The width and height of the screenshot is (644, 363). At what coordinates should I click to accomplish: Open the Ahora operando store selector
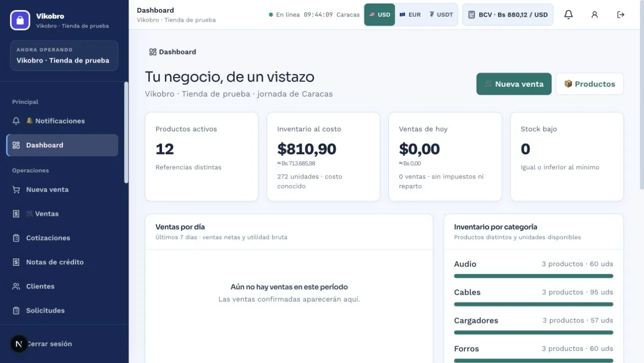click(64, 56)
